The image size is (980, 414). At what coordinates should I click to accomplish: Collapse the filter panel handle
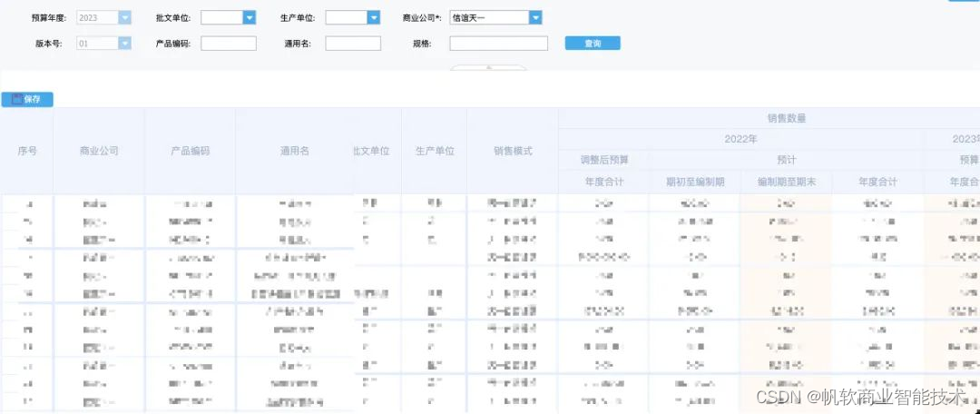tap(489, 67)
